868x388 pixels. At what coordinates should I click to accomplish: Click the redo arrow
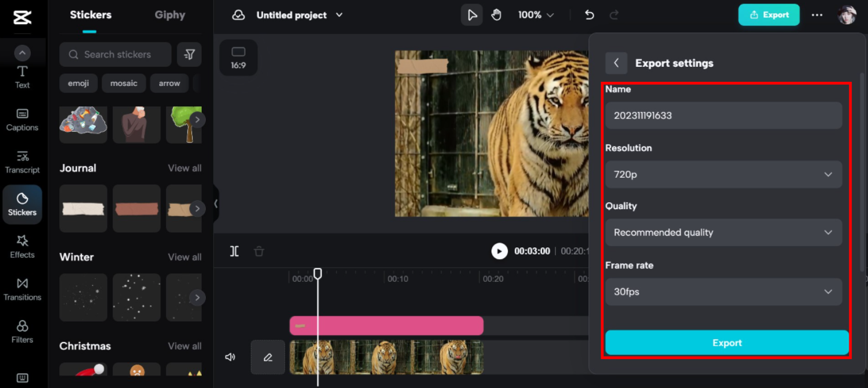(x=614, y=15)
